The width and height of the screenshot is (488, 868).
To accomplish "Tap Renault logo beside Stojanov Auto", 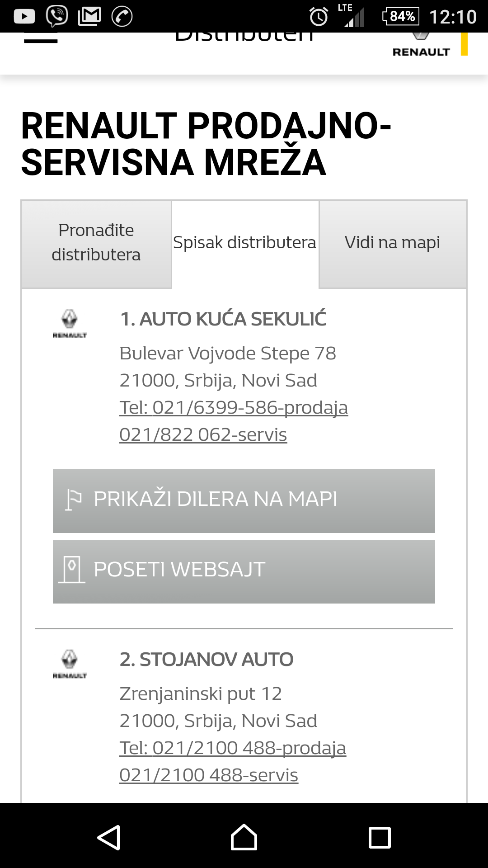I will click(x=70, y=664).
